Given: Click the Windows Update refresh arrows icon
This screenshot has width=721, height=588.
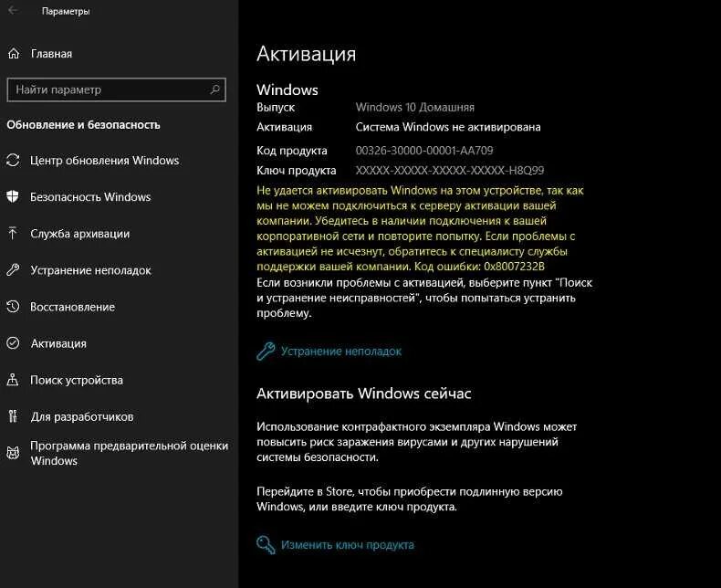Looking at the screenshot, I should 13,161.
